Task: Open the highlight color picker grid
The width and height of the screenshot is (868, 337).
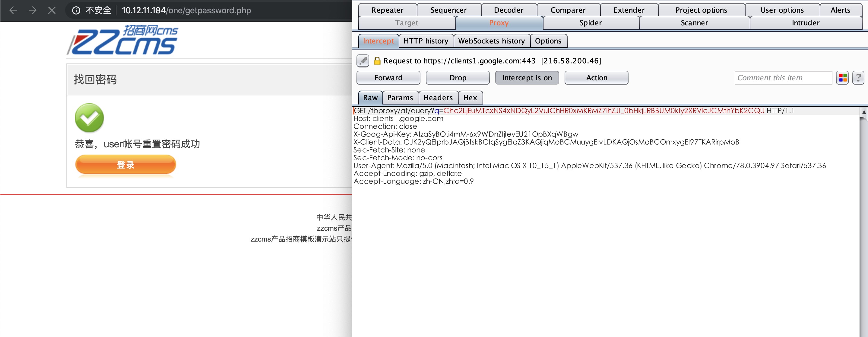Action: (x=842, y=78)
